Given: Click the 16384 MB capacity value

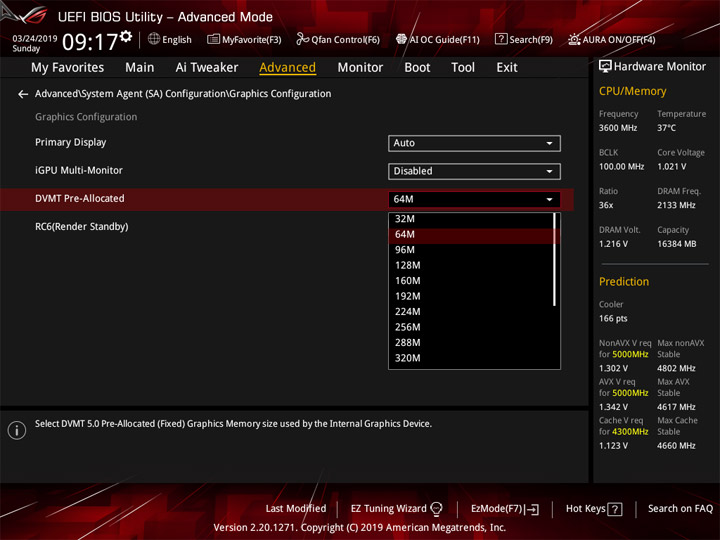Looking at the screenshot, I should 676,244.
